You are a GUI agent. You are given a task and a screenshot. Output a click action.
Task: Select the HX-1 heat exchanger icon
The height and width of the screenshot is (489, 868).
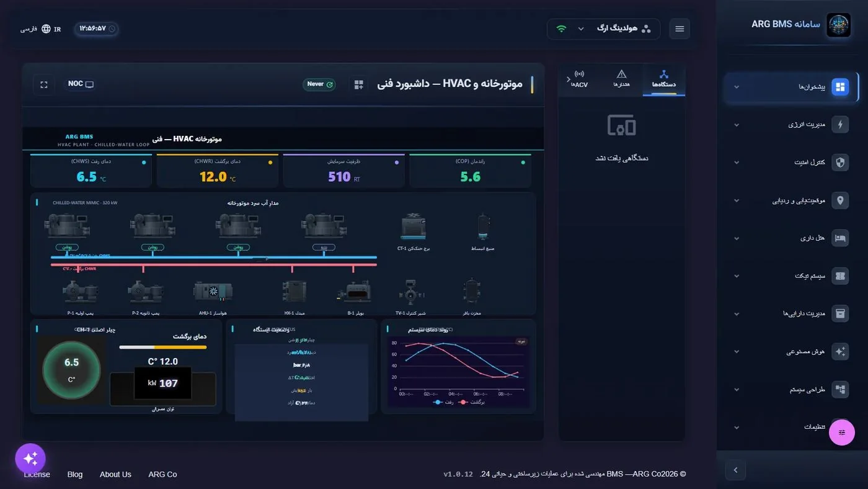(294, 292)
